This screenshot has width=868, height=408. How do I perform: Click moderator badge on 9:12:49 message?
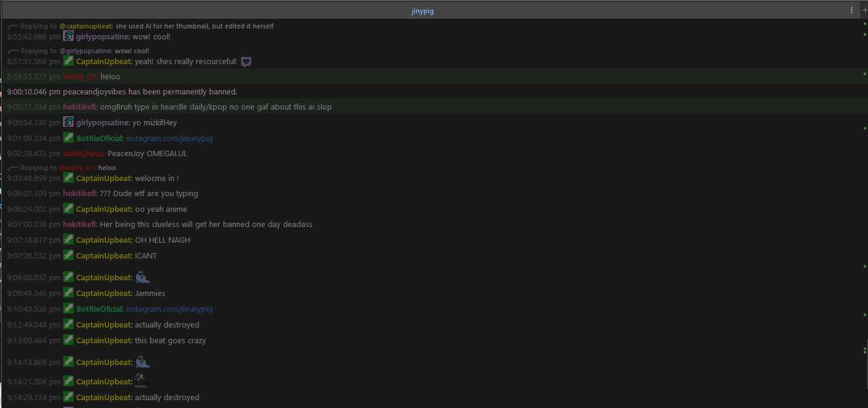[68, 324]
